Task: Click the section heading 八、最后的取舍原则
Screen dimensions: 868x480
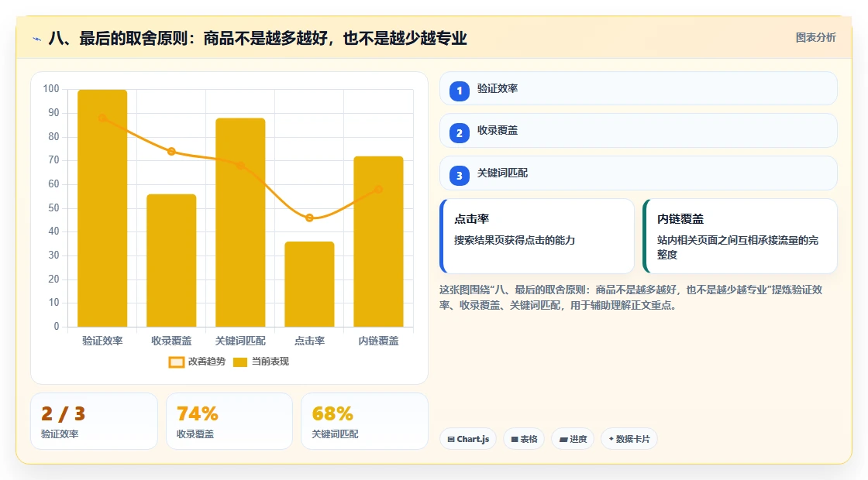Action: click(x=257, y=38)
